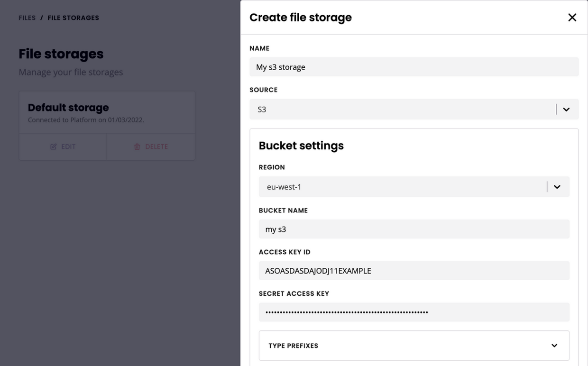Click Delete on Default storage card
This screenshot has height=366, width=588.
pos(151,146)
